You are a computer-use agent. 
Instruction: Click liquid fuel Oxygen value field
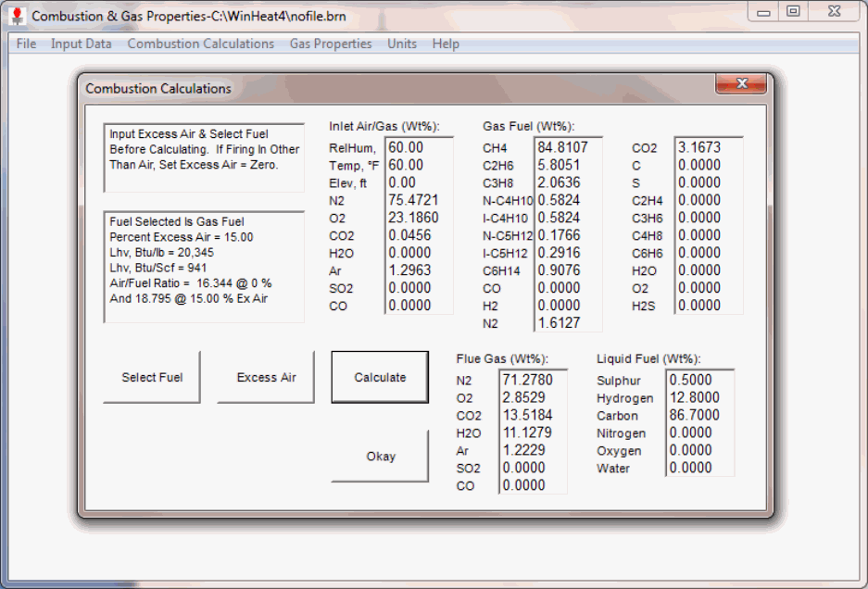point(701,450)
